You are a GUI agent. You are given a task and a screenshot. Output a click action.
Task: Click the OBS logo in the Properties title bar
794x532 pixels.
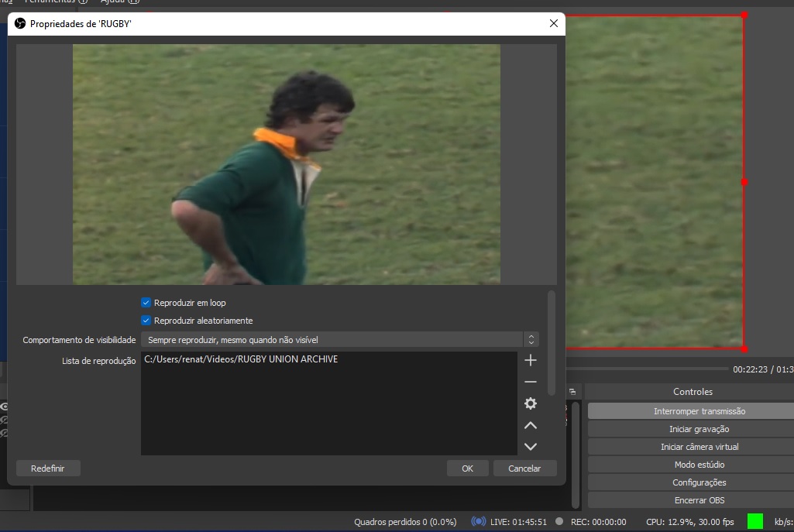[19, 23]
